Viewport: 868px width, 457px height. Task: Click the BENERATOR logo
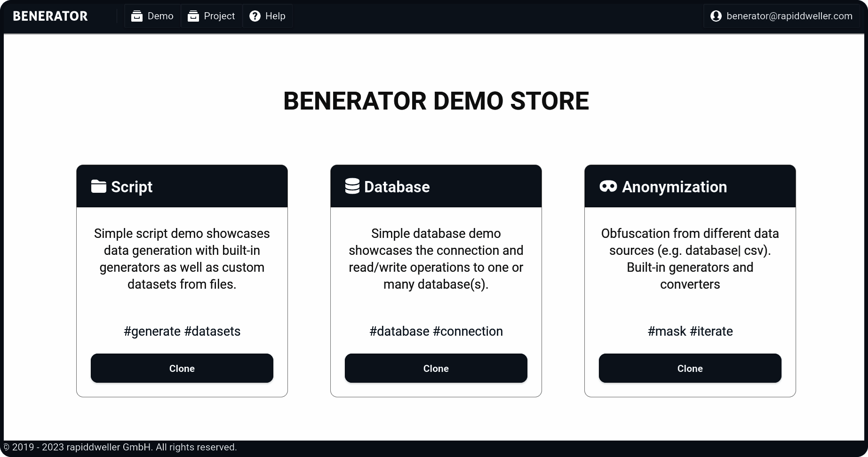coord(50,16)
